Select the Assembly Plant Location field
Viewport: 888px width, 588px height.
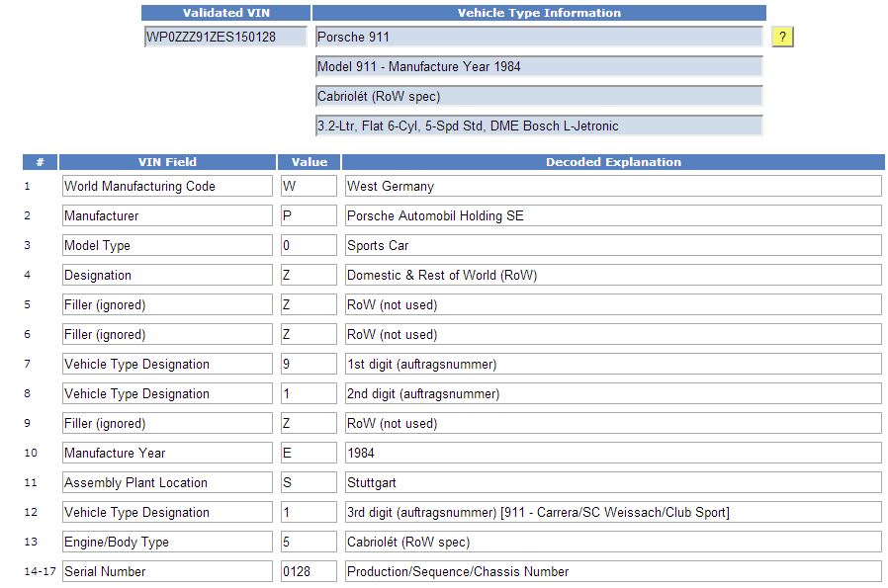coord(167,482)
